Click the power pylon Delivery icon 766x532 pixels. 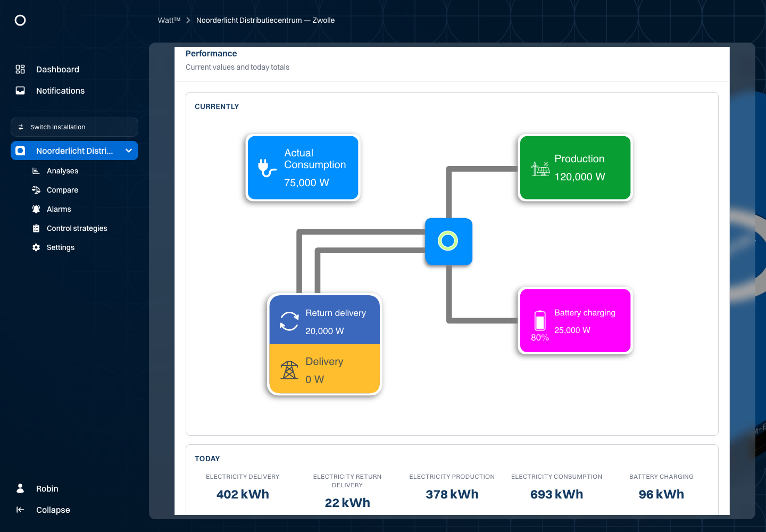(289, 370)
